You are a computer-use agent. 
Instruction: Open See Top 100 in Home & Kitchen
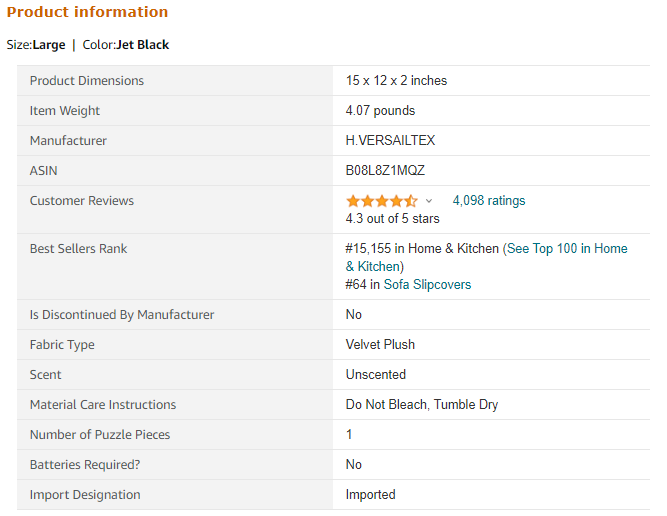(486, 257)
